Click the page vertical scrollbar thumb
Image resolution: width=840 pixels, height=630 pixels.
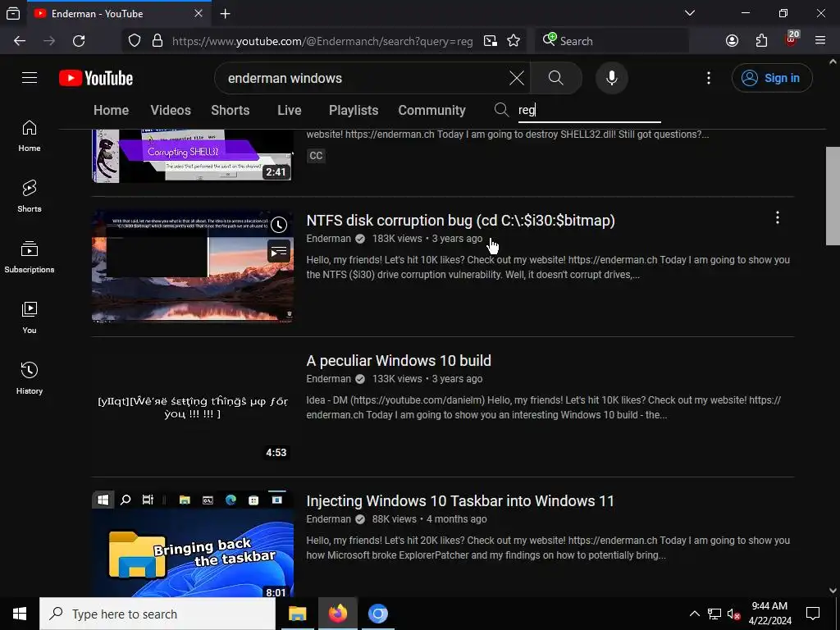click(833, 195)
